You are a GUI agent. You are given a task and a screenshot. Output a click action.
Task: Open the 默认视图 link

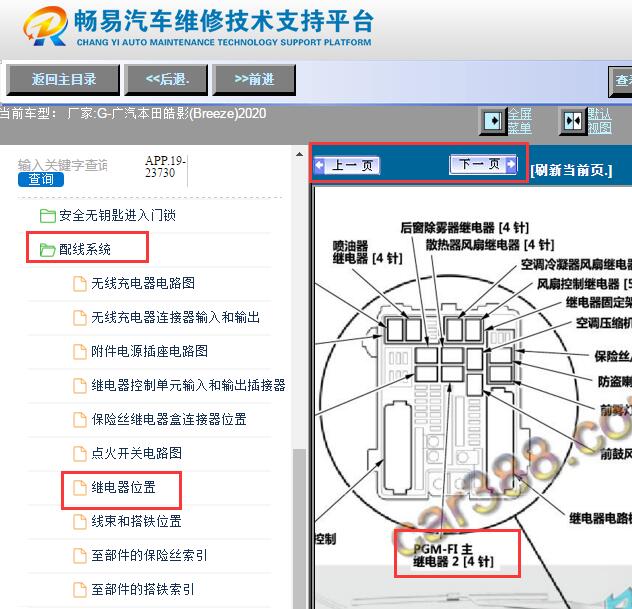tap(599, 121)
